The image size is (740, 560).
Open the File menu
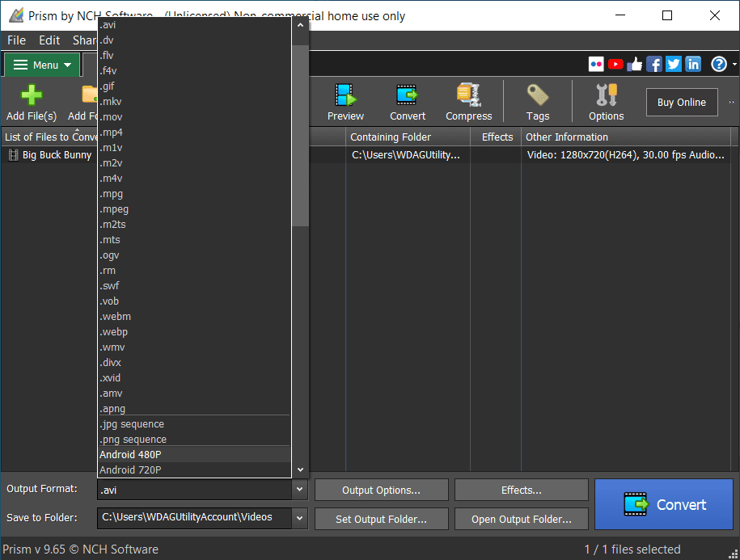click(x=16, y=40)
